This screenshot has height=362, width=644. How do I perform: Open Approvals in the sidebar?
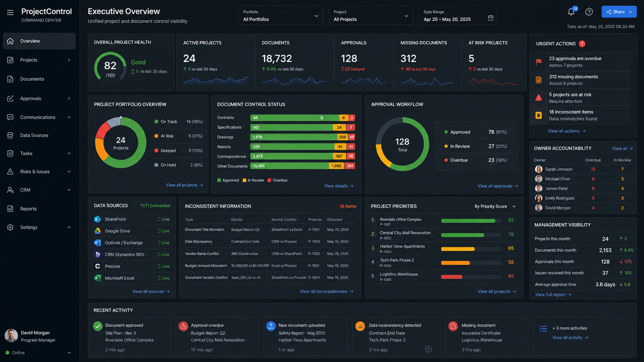(x=39, y=98)
